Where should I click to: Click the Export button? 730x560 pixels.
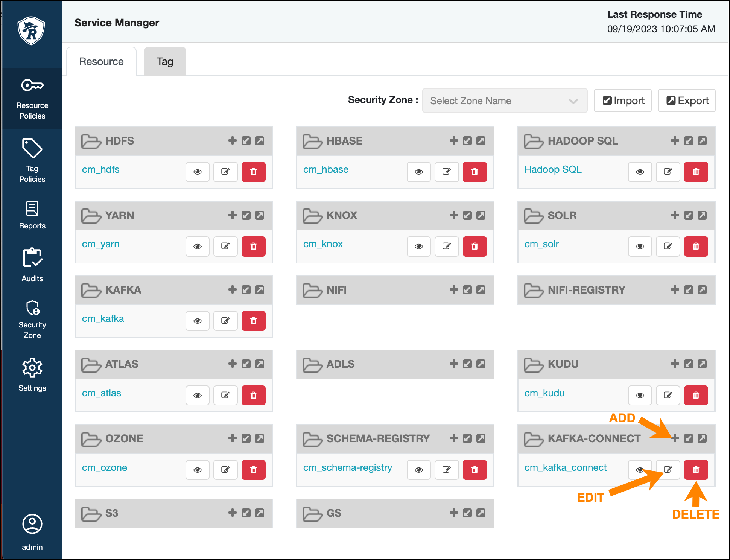click(x=686, y=100)
